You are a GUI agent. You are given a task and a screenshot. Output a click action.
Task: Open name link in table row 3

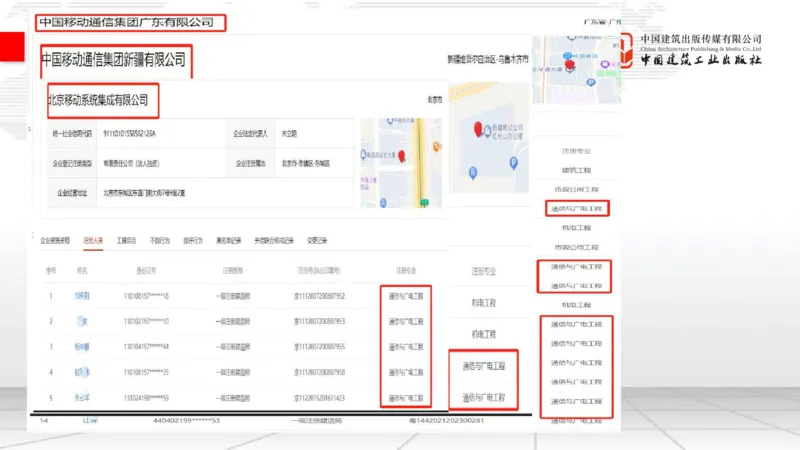click(82, 347)
